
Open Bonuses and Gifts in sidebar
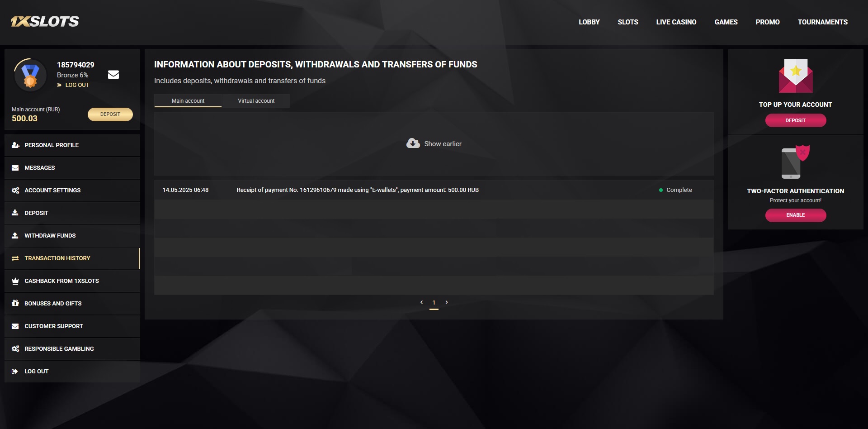(x=72, y=304)
